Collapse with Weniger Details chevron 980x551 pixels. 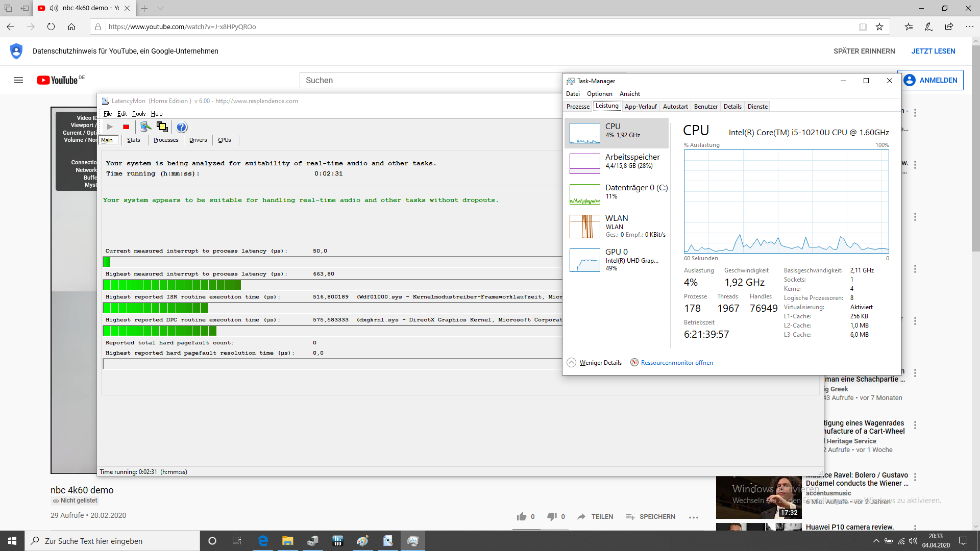pos(572,363)
